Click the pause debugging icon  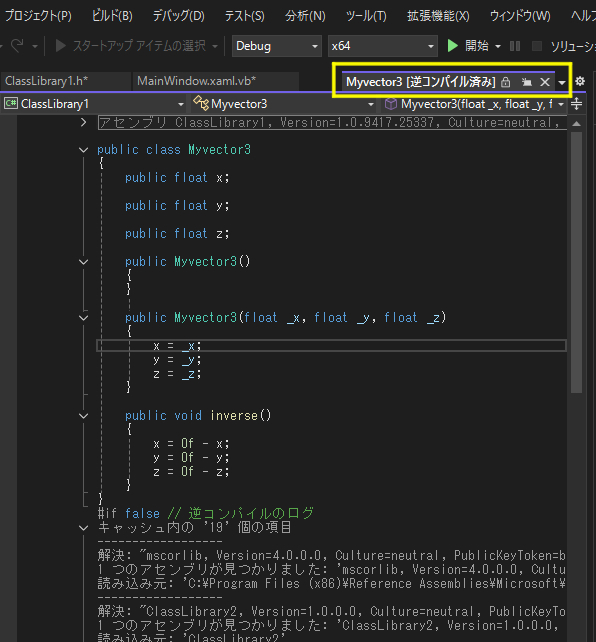pos(515,46)
